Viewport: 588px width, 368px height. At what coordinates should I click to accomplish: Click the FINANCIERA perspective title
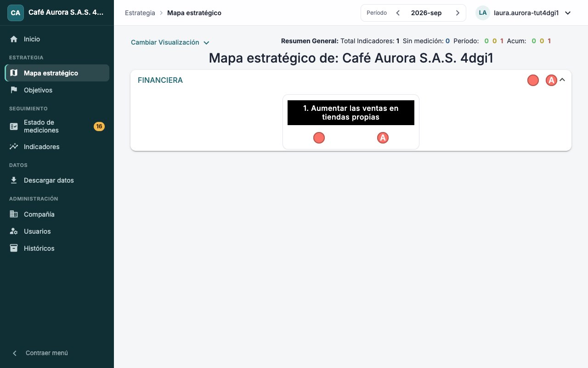[160, 80]
